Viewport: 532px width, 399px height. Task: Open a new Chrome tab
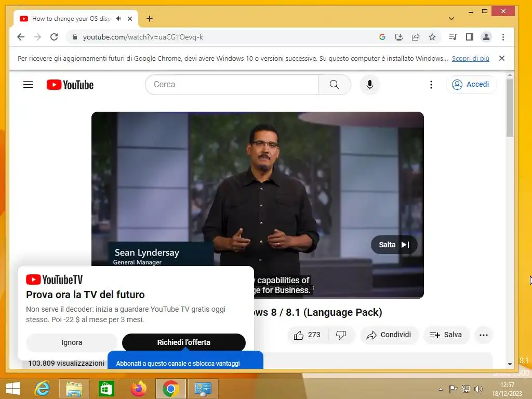[150, 19]
